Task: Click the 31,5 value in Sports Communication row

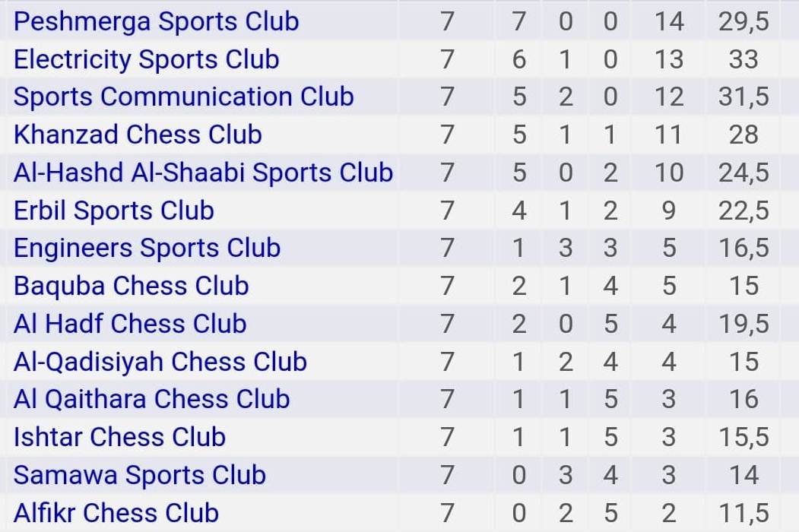Action: tap(744, 97)
